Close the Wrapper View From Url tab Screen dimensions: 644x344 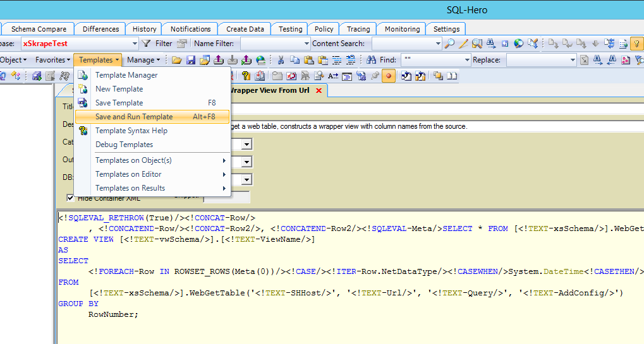(319, 91)
